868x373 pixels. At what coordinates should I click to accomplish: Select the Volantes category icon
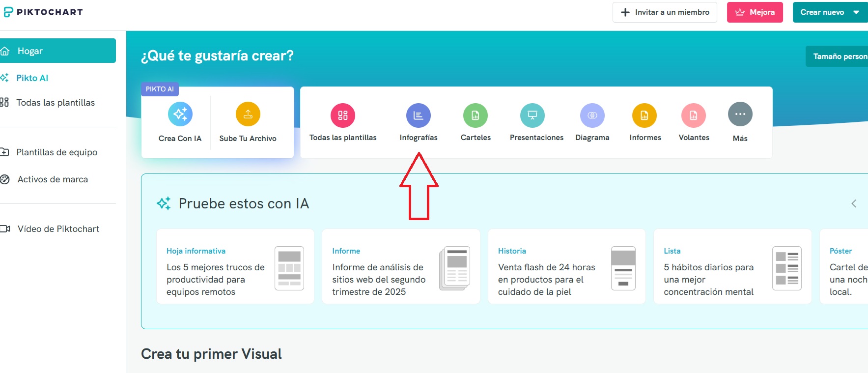694,115
